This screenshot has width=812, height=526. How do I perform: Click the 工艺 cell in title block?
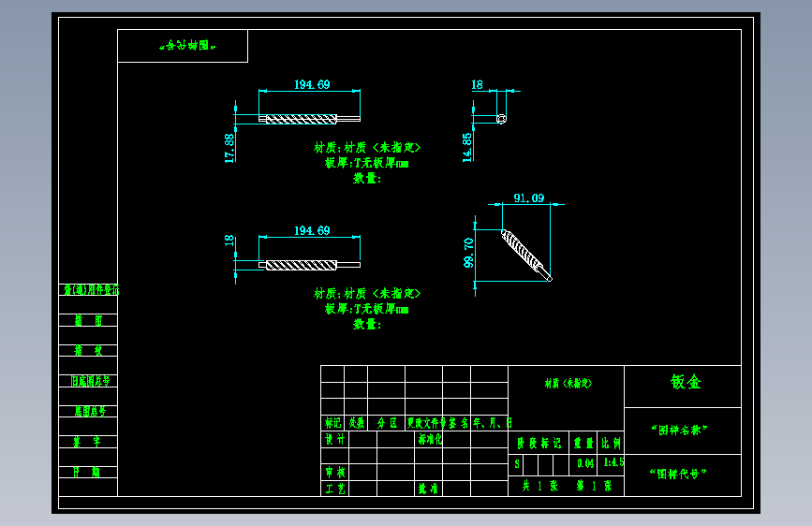pyautogui.click(x=335, y=489)
